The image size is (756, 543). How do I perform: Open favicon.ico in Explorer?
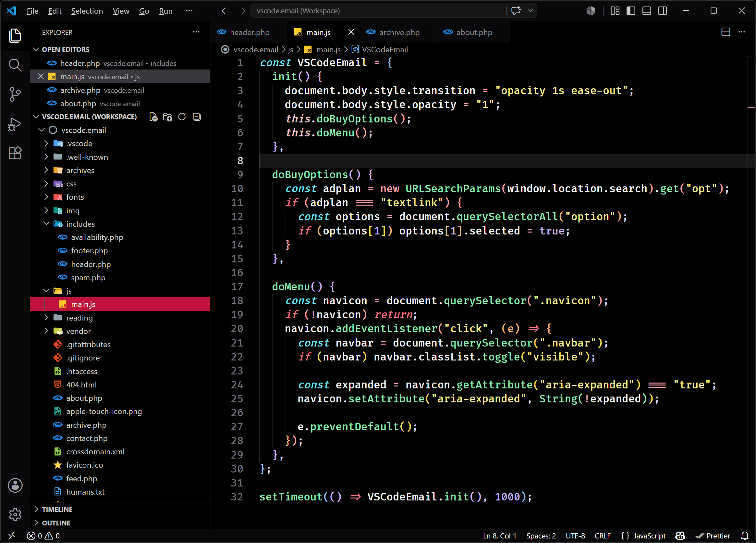[x=85, y=465]
